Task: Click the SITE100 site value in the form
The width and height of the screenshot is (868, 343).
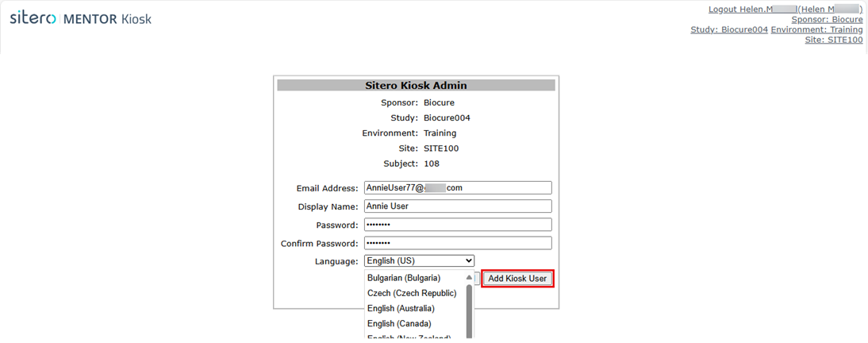Action: [441, 148]
